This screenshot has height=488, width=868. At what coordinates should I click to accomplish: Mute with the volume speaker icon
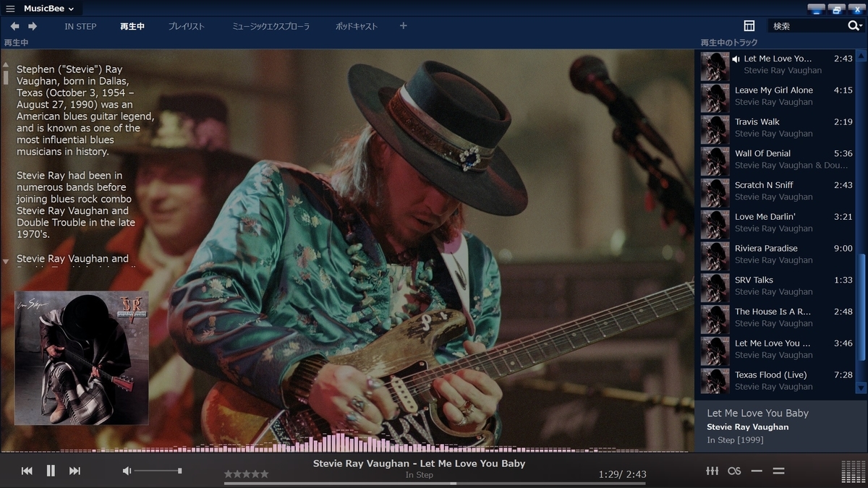click(127, 471)
